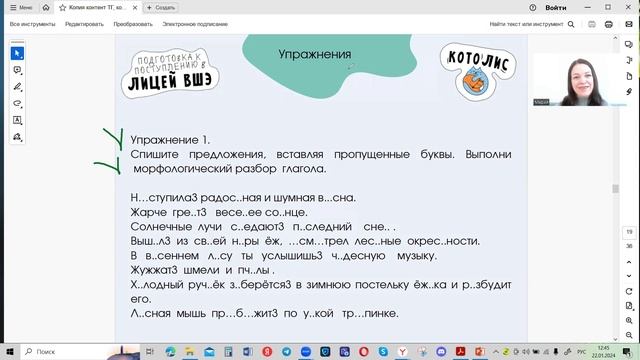Select the arrow selection tool
Screen dimensions: 640x360
click(17, 53)
